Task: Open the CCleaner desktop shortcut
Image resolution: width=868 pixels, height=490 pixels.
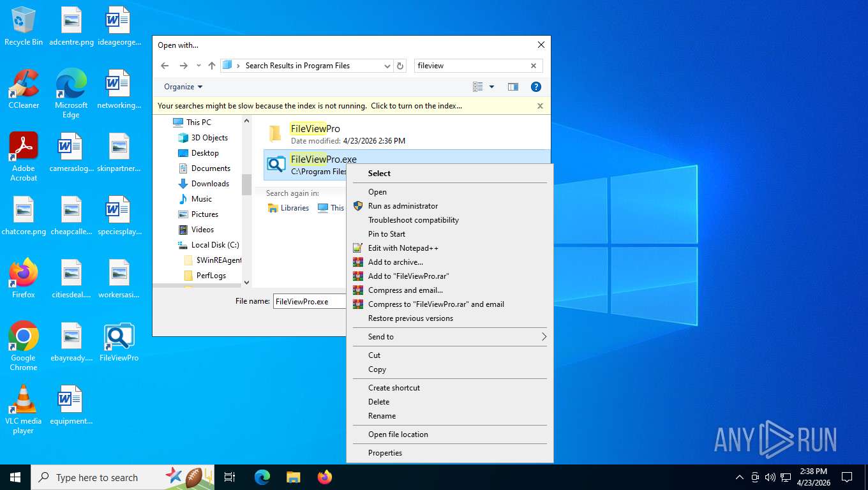Action: (x=24, y=89)
